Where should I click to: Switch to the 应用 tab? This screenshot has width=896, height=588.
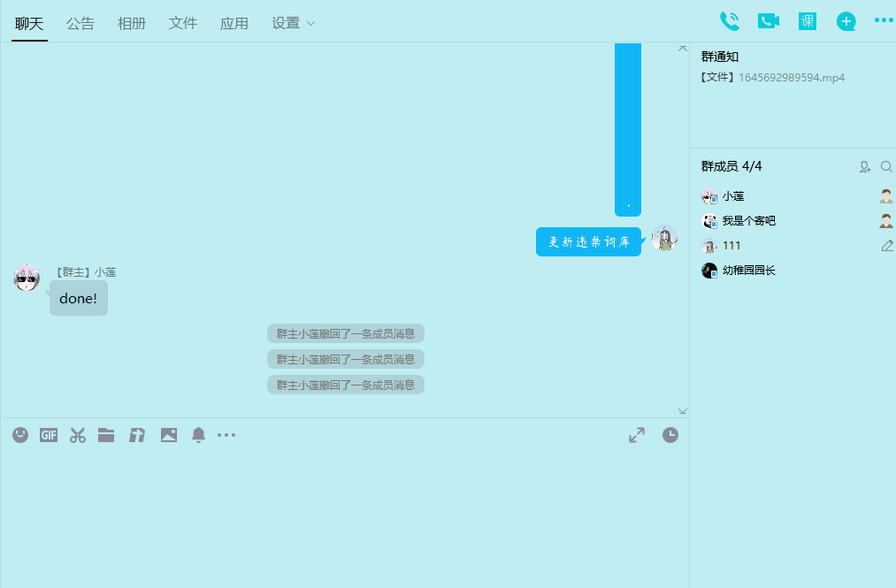pyautogui.click(x=234, y=23)
